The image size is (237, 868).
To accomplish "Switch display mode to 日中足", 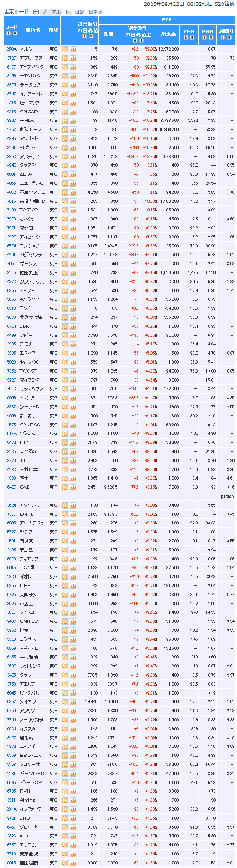I will point(95,12).
